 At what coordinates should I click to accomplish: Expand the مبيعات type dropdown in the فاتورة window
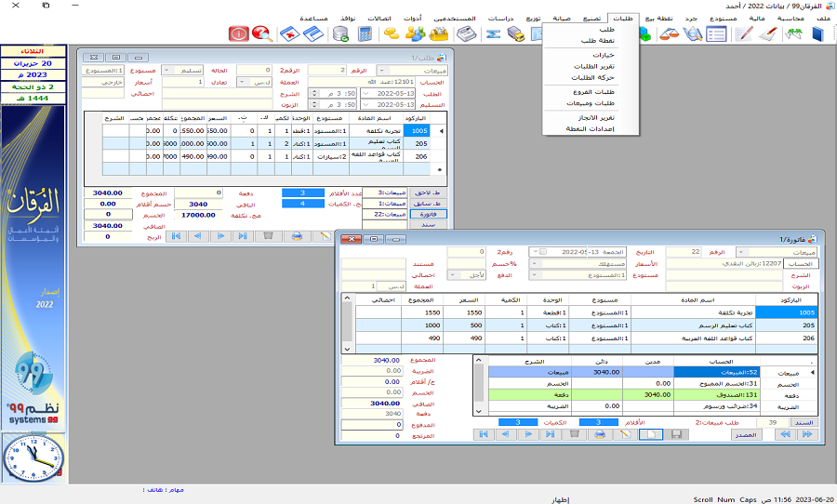(741, 252)
